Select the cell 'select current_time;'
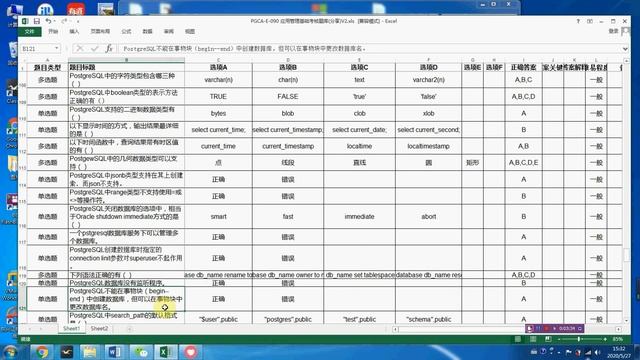This screenshot has height=360, width=640. pos(218,129)
